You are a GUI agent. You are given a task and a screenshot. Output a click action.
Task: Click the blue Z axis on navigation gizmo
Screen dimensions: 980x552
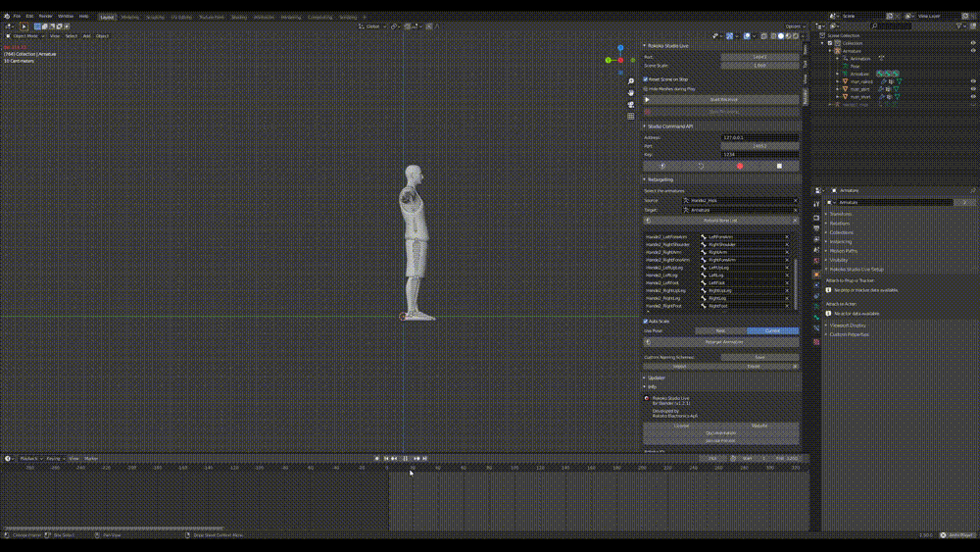(620, 47)
